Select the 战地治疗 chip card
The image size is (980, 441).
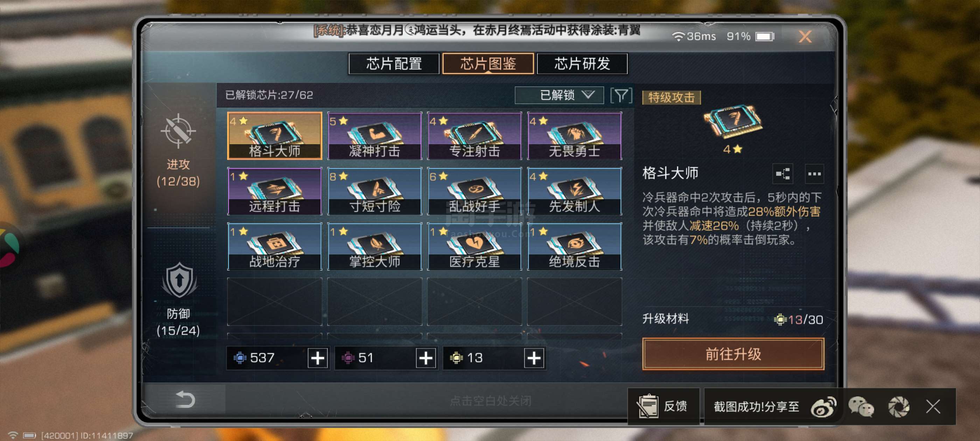274,246
